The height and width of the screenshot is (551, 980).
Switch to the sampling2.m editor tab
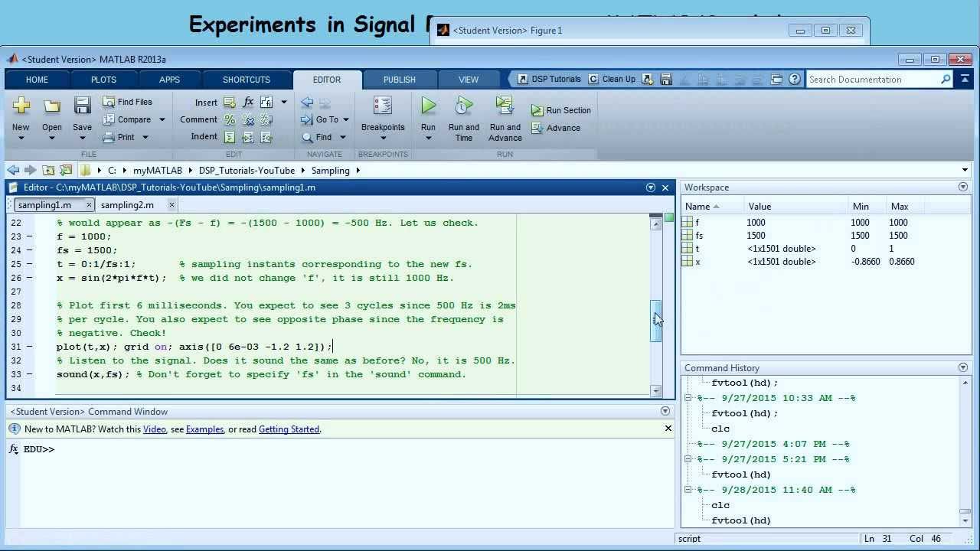point(127,204)
